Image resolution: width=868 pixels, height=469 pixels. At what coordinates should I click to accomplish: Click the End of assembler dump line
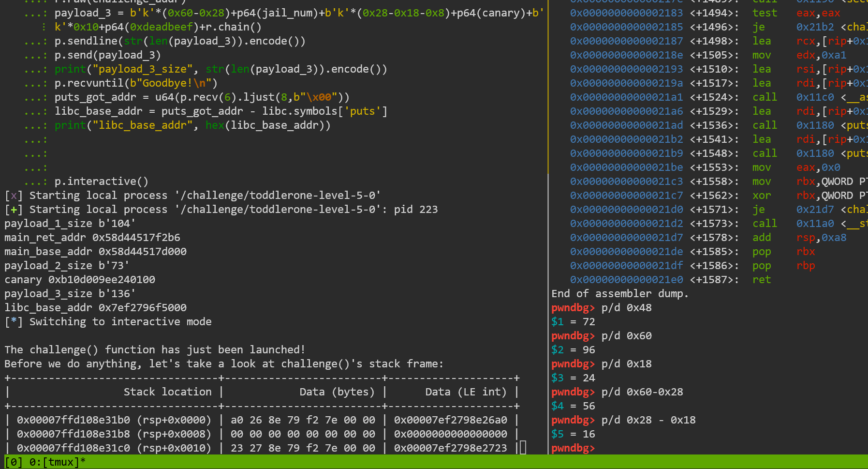click(x=620, y=294)
